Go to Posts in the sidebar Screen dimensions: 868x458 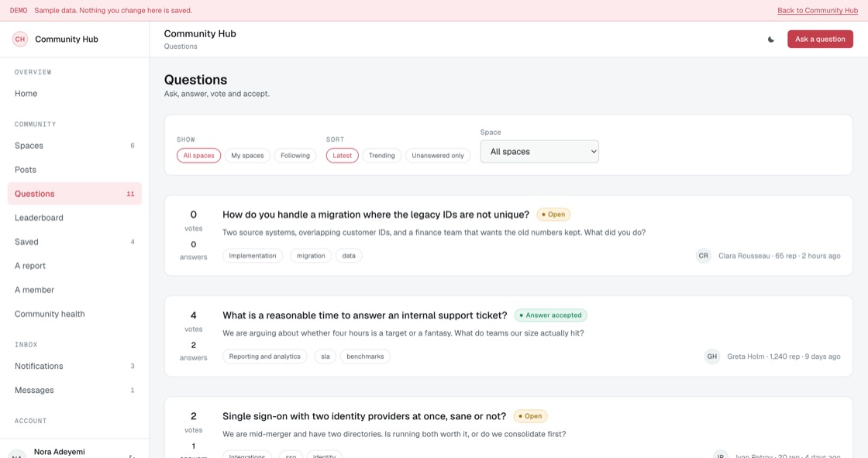(74, 170)
